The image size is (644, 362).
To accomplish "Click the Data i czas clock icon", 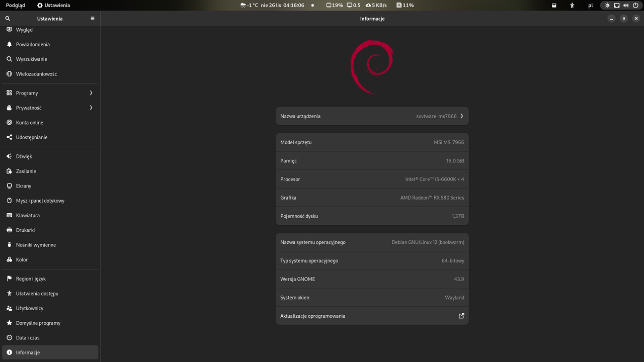I will pyautogui.click(x=9, y=338).
